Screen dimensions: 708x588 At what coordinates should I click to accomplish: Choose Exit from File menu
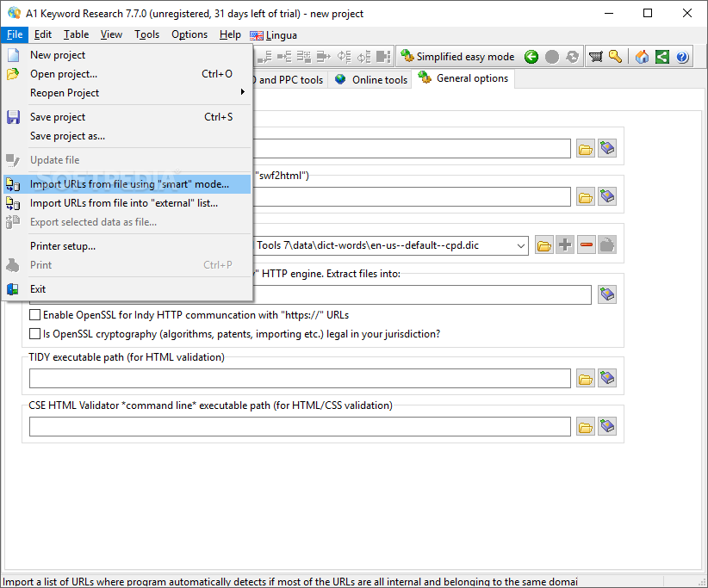tap(128, 289)
